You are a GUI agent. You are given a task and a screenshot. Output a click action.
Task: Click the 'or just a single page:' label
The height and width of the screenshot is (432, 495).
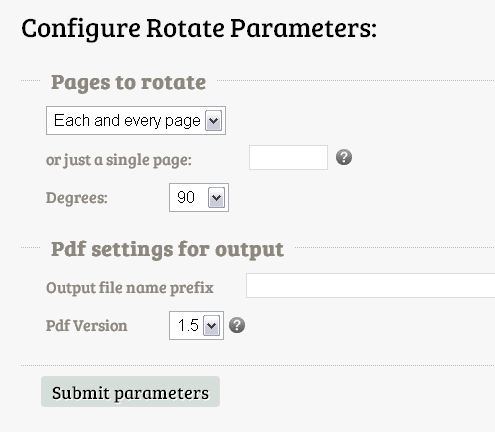point(119,160)
